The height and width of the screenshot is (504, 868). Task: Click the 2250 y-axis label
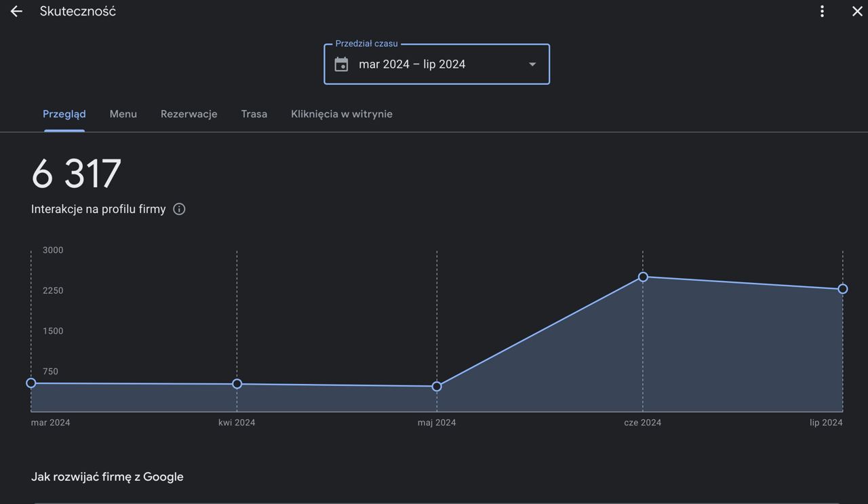click(x=53, y=291)
